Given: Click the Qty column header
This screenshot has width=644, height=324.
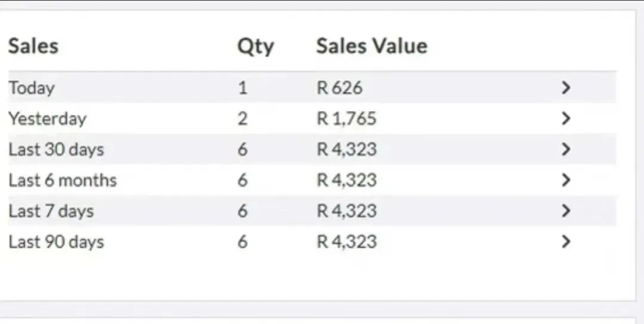Looking at the screenshot, I should coord(255,46).
